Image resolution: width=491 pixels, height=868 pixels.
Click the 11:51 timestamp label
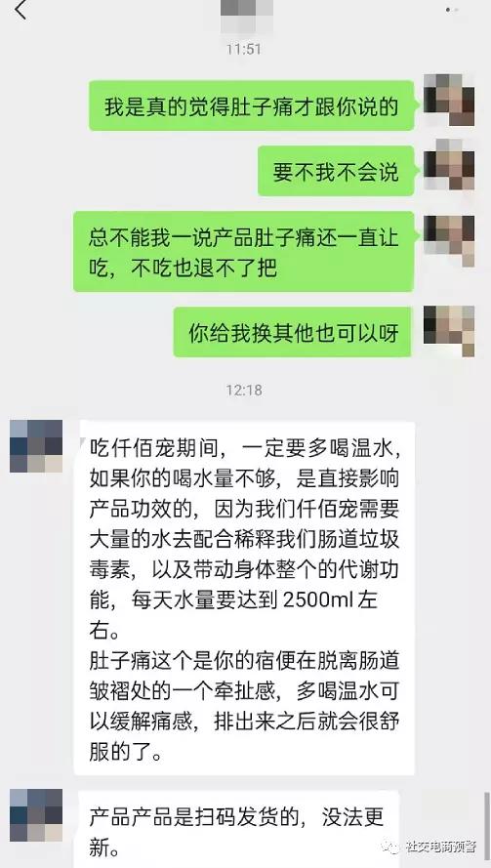click(x=244, y=49)
